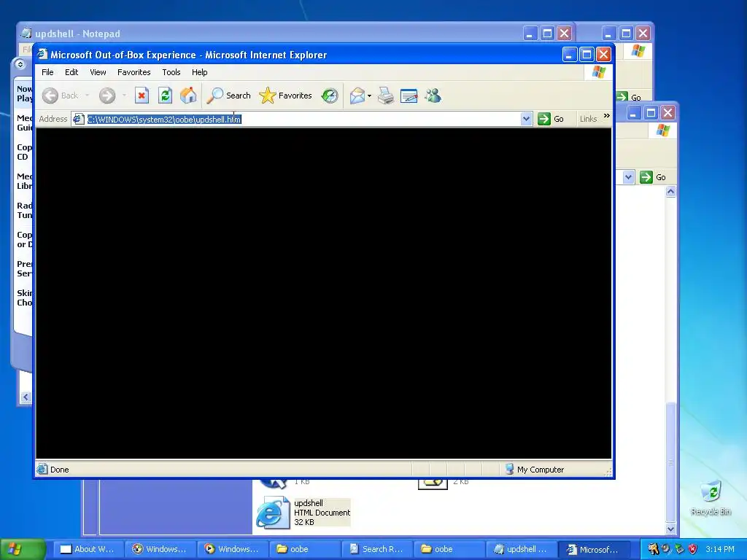This screenshot has width=747, height=560.
Task: Open the Address bar dropdown list
Action: pos(526,119)
